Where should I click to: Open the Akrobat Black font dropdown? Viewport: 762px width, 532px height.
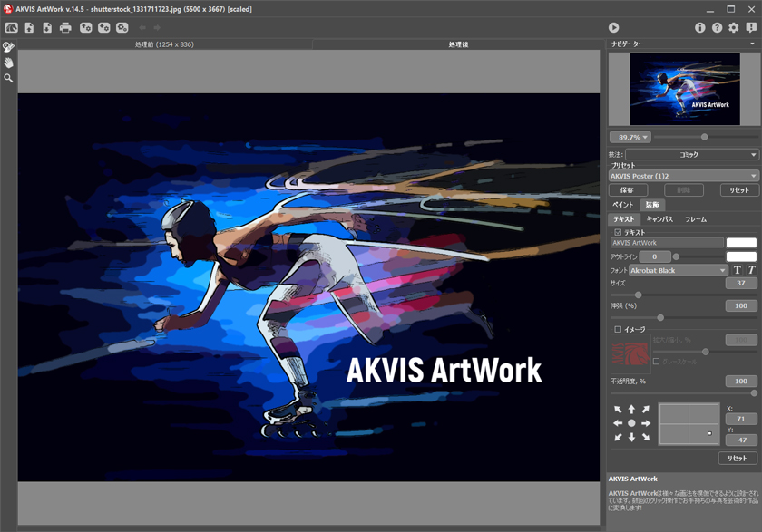click(x=678, y=270)
